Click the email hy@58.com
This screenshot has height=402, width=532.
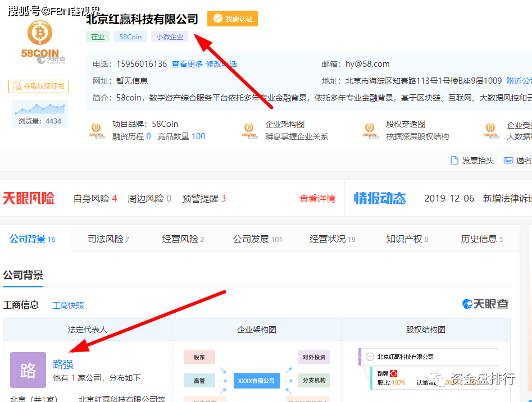click(x=367, y=64)
